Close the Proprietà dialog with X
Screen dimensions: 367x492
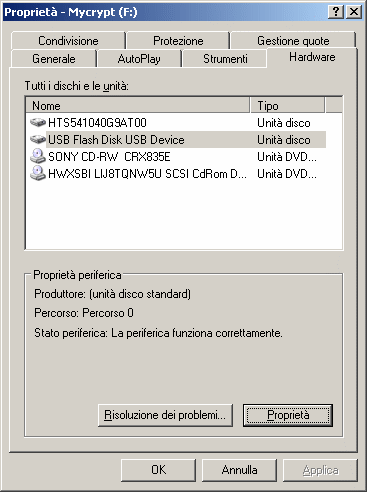(x=354, y=12)
